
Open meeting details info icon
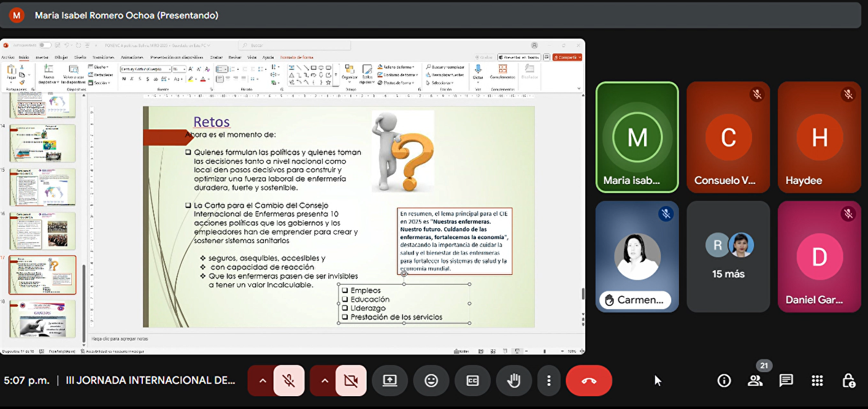pos(724,381)
